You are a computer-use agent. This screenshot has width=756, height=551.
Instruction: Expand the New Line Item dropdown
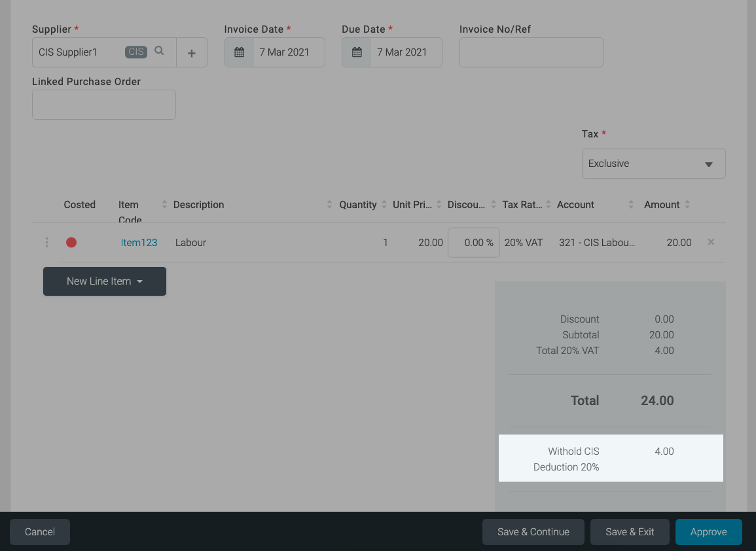[x=105, y=281]
